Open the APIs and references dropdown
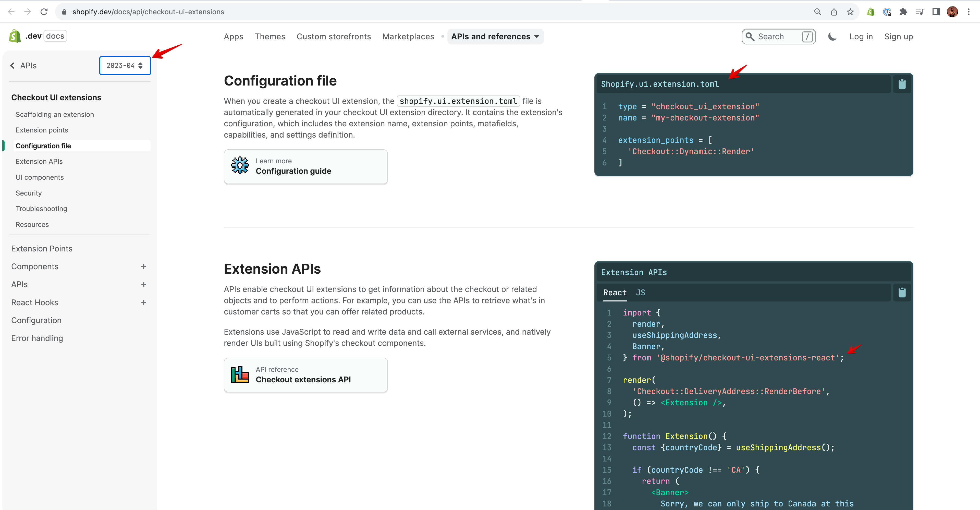This screenshot has width=980, height=510. 495,37
